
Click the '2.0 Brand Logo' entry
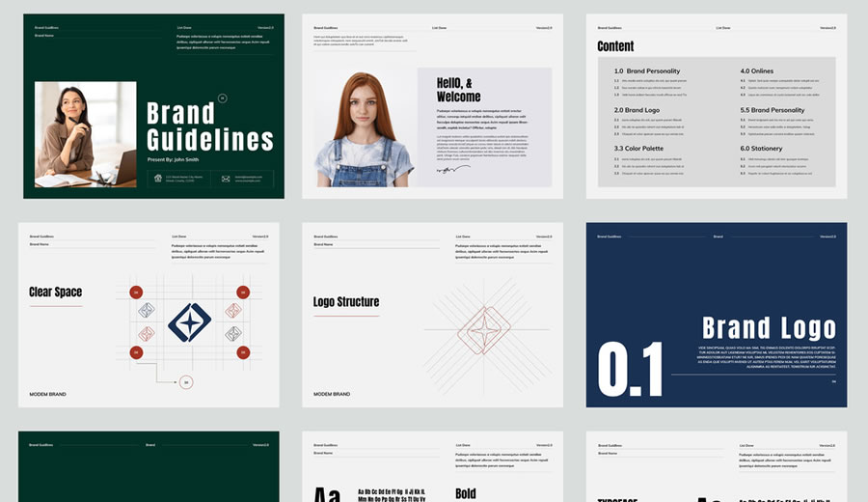[x=637, y=110]
